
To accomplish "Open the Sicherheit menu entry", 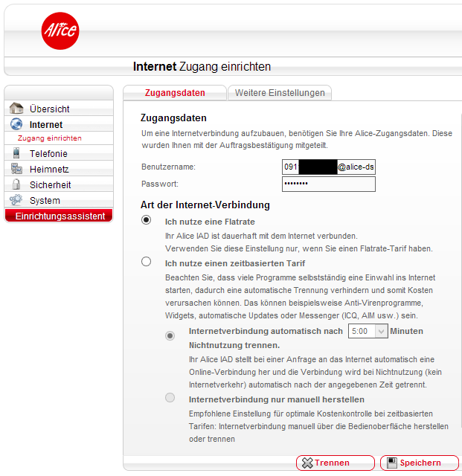I will (x=59, y=184).
